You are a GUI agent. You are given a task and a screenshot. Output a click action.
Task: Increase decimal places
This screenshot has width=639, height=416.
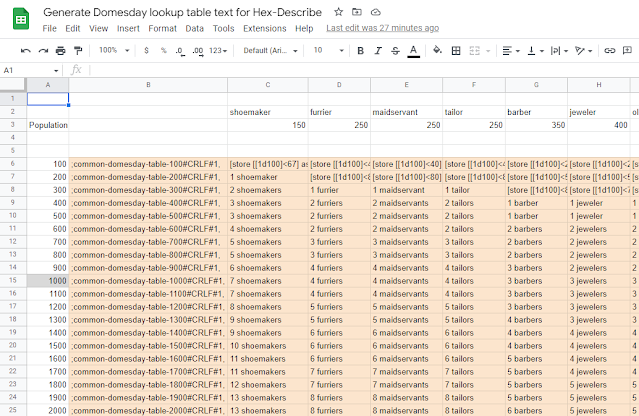[x=198, y=51]
